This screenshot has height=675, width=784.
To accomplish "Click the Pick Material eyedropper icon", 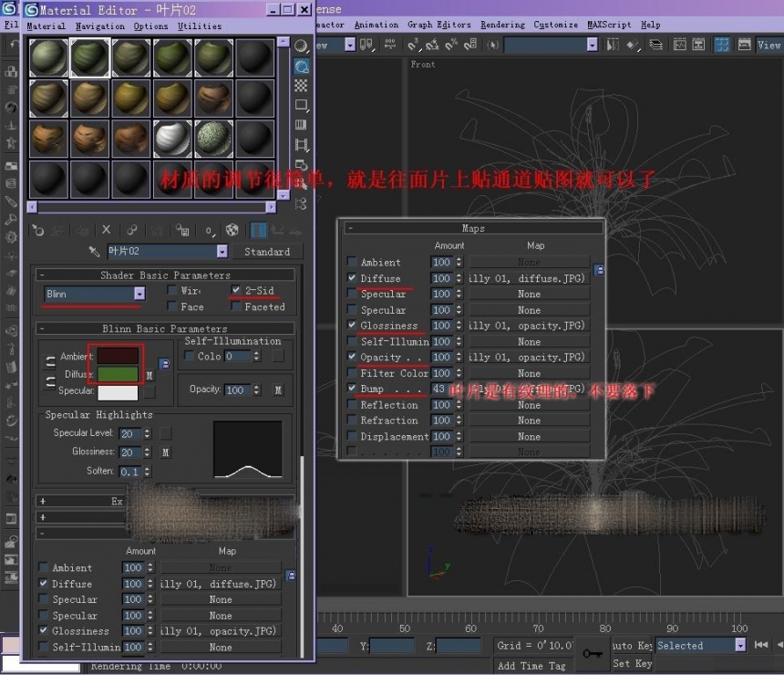I will [94, 251].
